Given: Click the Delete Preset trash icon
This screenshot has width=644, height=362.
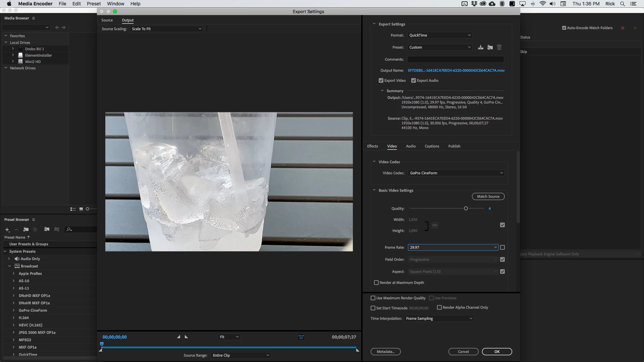Looking at the screenshot, I should click(499, 47).
